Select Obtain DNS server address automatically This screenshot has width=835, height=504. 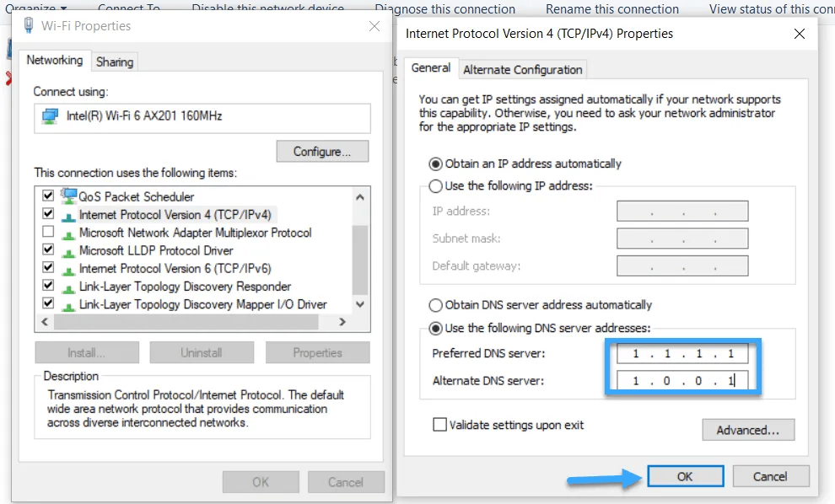point(435,305)
